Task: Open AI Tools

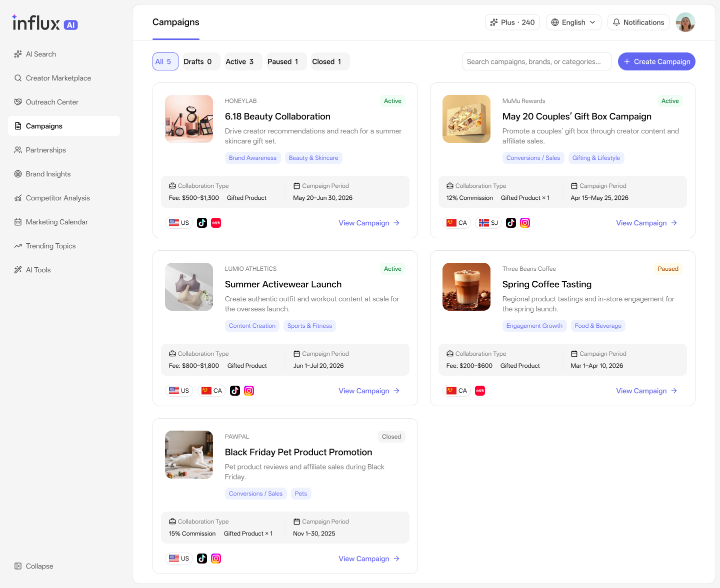Action: [x=64, y=270]
